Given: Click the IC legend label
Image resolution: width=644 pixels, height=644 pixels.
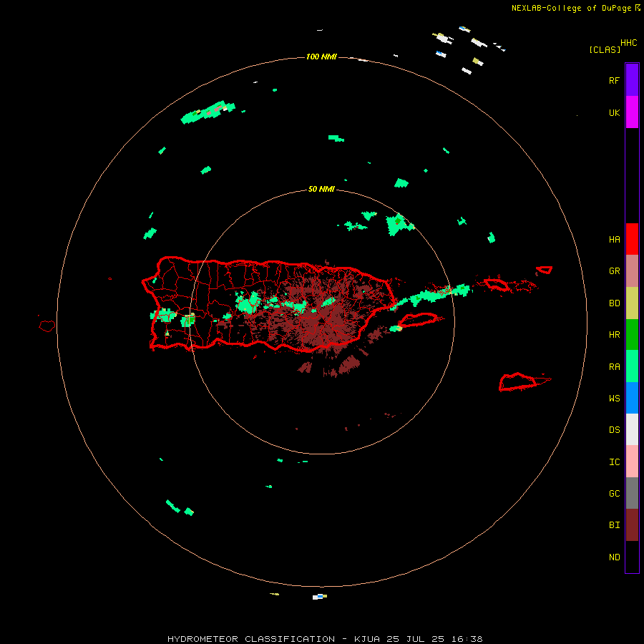Looking at the screenshot, I should 614,462.
